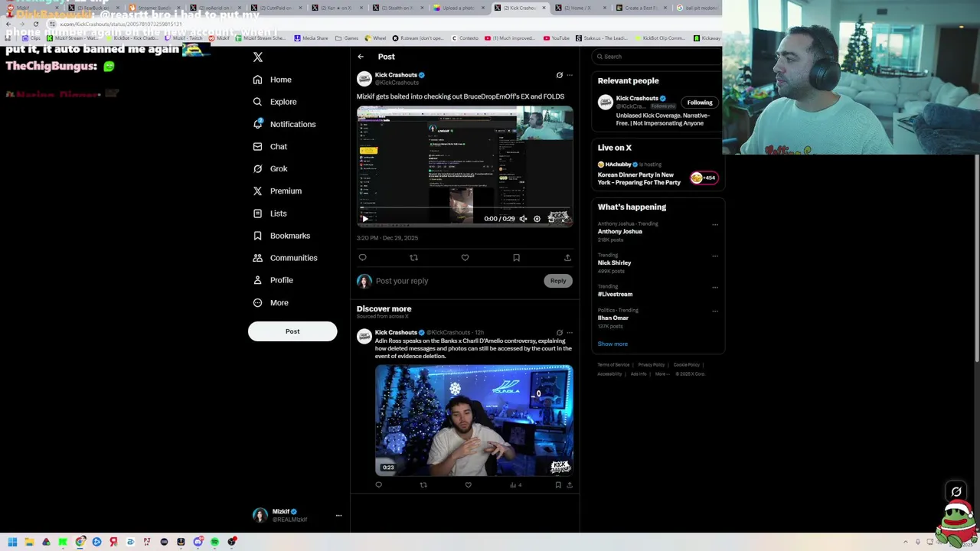Open the video settings gear
Viewport: 980px width, 551px height.
(x=537, y=219)
